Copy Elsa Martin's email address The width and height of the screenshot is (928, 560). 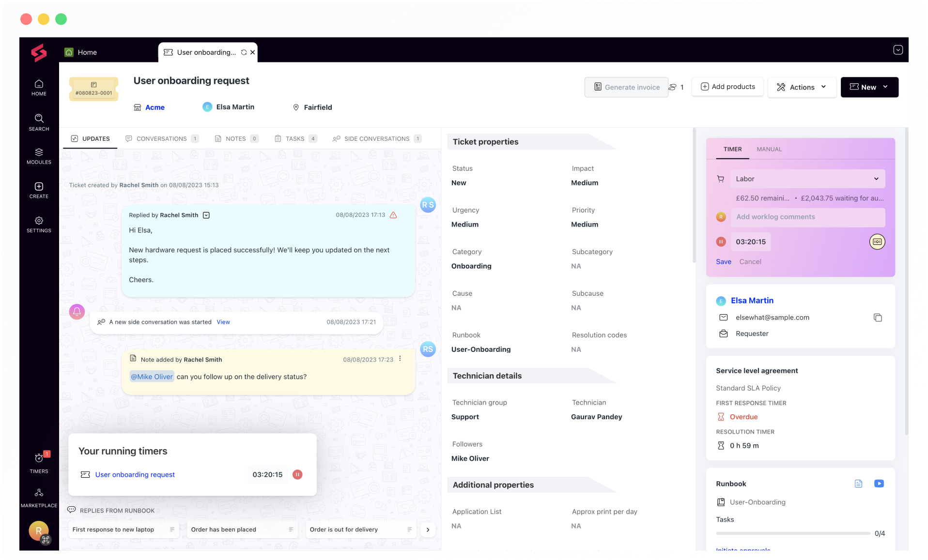(878, 318)
